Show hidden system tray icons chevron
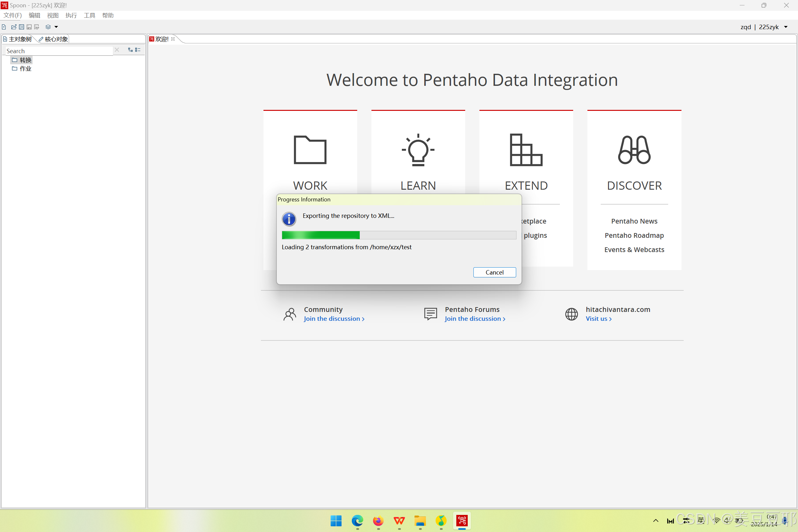Viewport: 798px width, 532px height. 655,521
